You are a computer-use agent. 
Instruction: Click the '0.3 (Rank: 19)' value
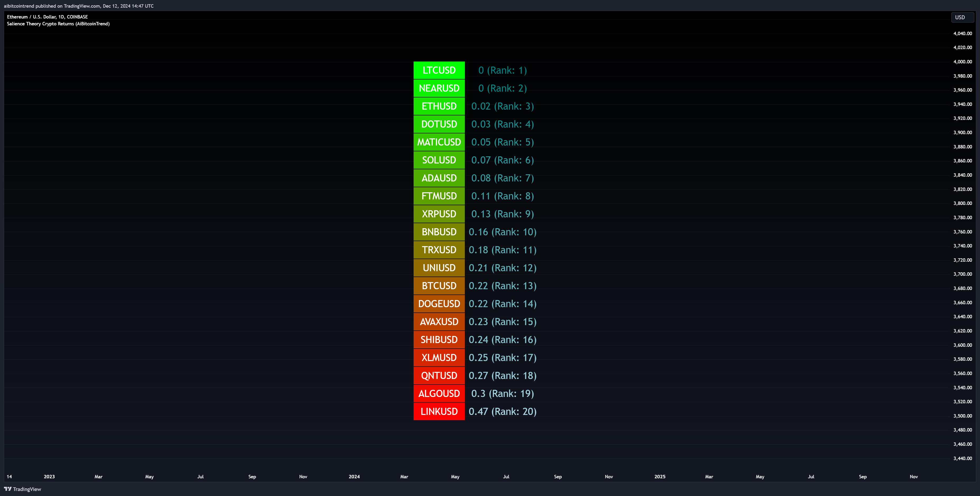click(x=503, y=394)
